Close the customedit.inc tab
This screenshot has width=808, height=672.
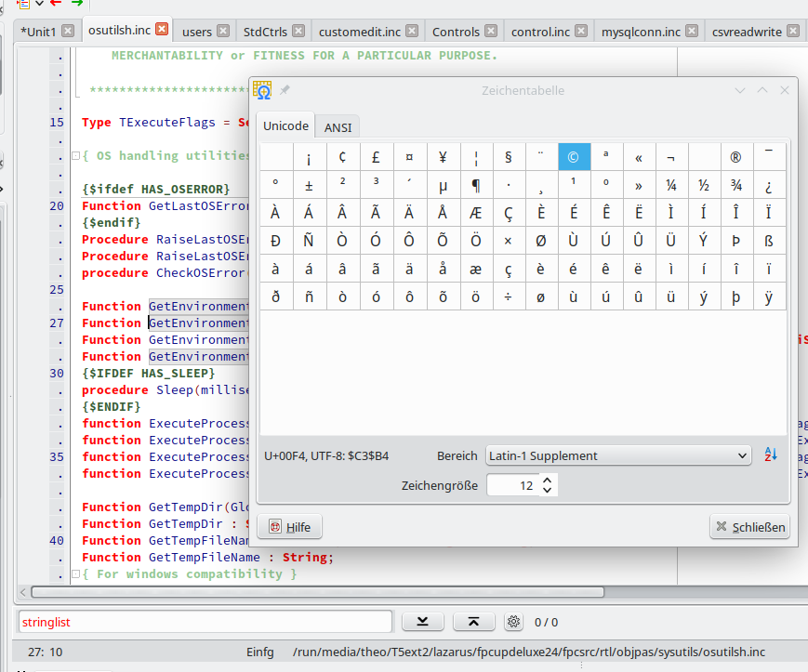click(x=412, y=31)
